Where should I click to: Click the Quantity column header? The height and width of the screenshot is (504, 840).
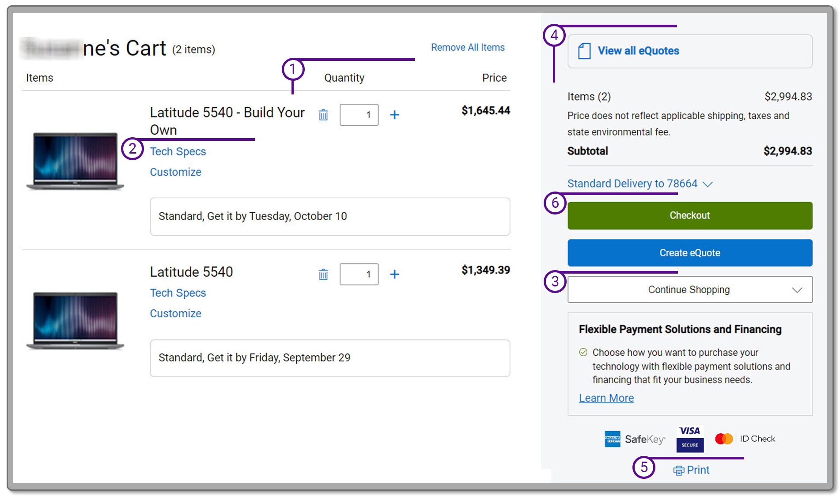coord(344,78)
